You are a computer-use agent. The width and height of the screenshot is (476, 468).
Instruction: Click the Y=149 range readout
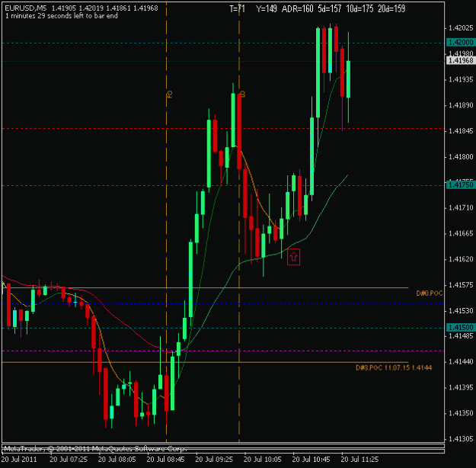267,9
